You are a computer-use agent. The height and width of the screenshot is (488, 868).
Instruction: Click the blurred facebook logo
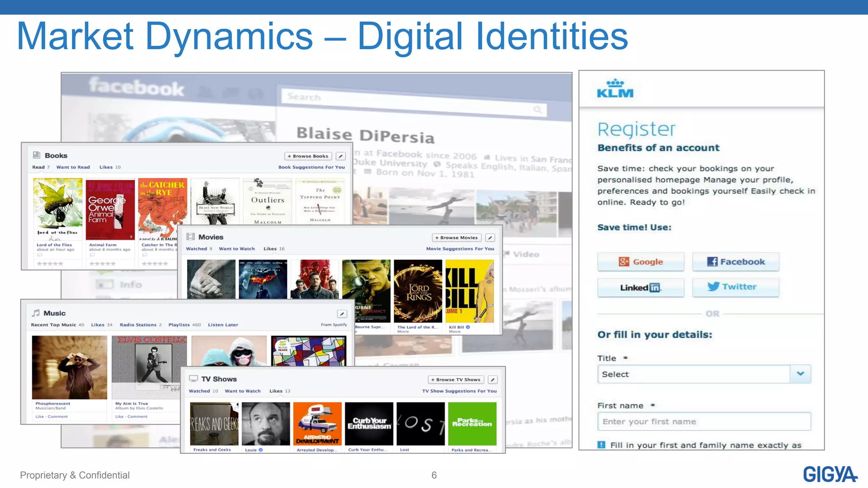coord(136,87)
